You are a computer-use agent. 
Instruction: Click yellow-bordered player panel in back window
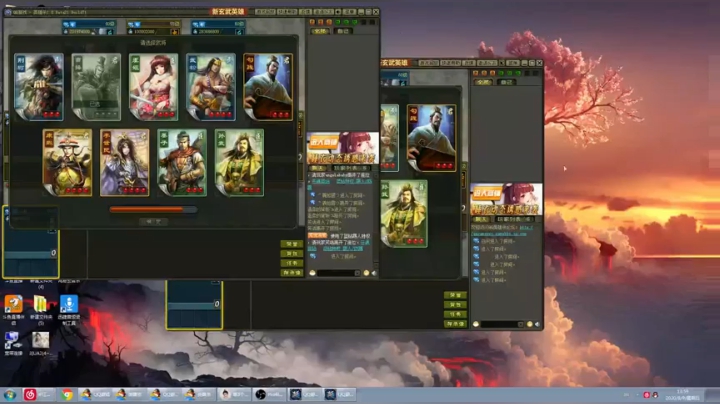tap(194, 305)
